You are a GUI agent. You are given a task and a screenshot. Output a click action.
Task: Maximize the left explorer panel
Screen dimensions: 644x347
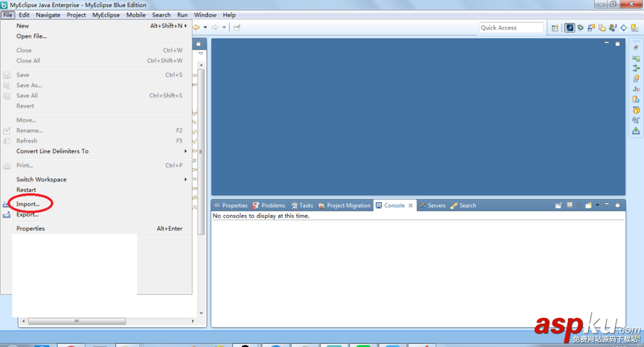pyautogui.click(x=198, y=44)
